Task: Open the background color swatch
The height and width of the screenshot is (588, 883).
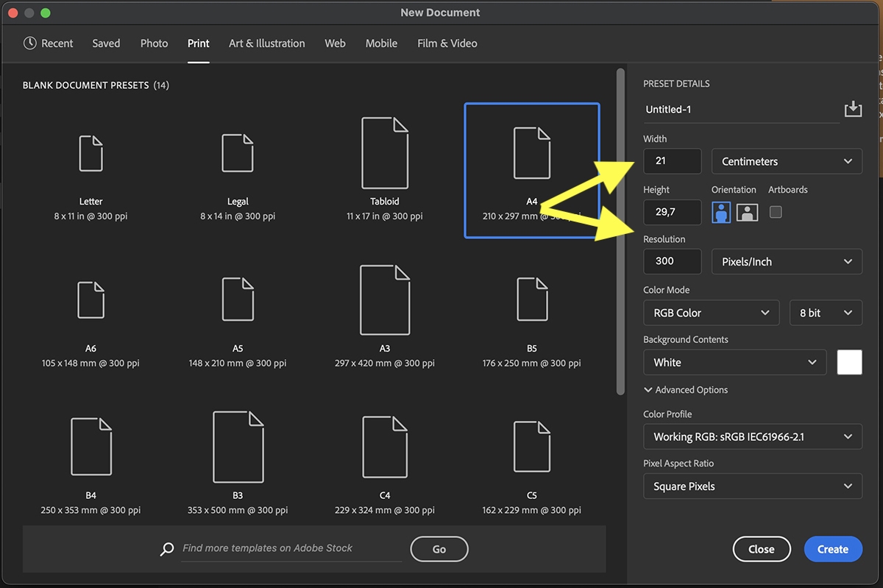Action: tap(850, 362)
